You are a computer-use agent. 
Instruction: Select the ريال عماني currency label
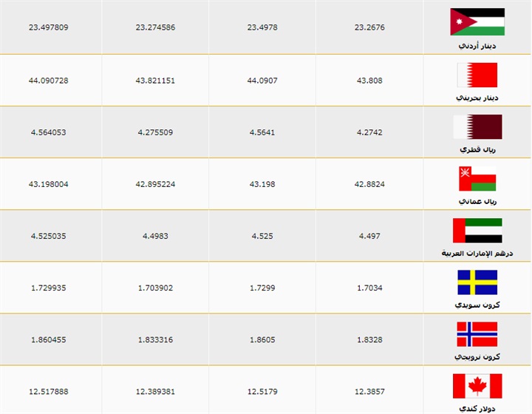click(477, 201)
